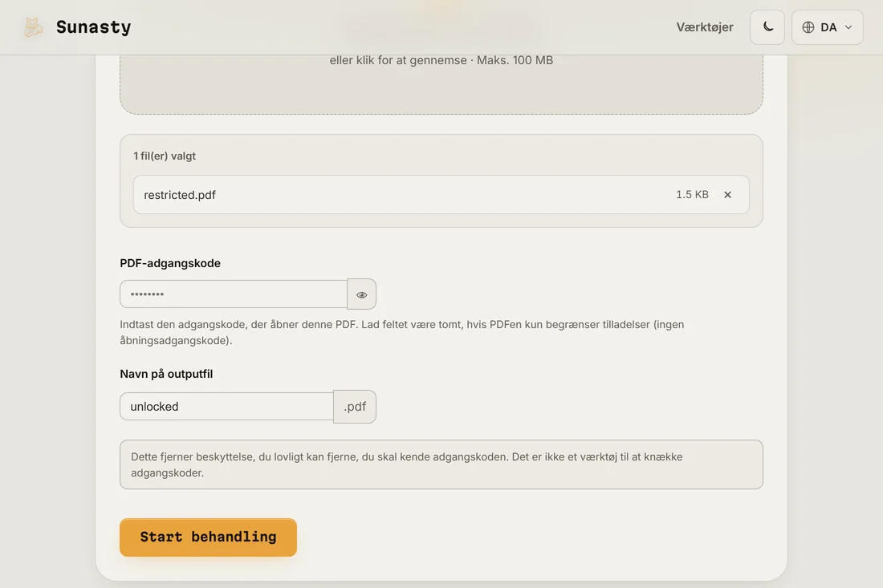Click the Start behandling button
The width and height of the screenshot is (883, 588).
[208, 537]
